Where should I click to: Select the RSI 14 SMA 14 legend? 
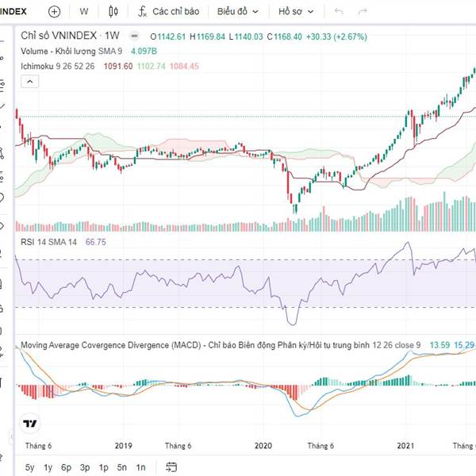click(48, 242)
